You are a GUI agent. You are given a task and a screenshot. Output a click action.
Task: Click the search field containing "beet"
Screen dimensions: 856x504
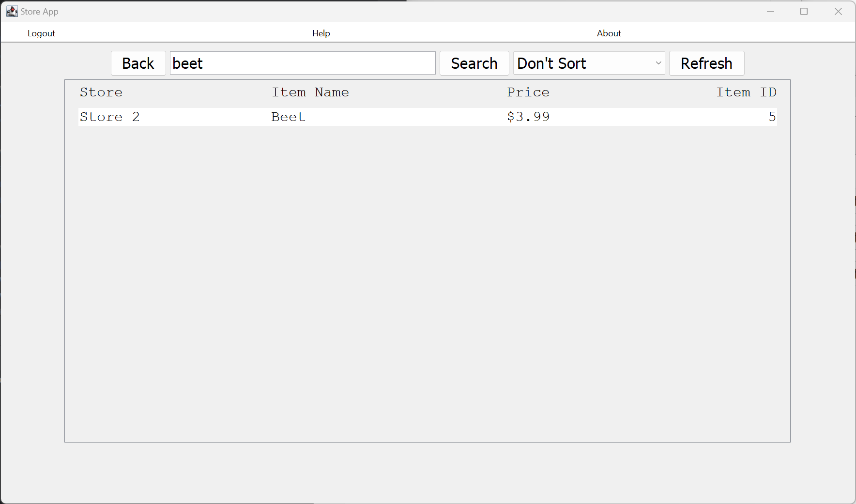coord(303,63)
